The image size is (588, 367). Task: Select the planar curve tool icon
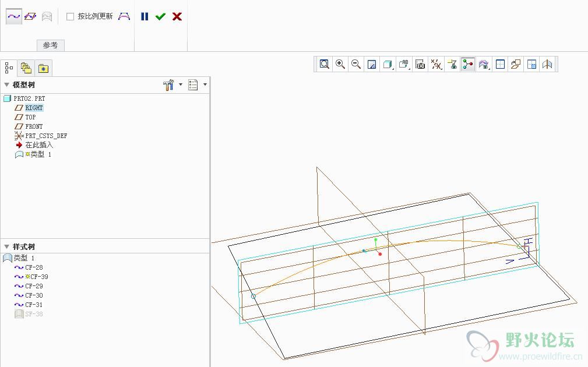tap(30, 17)
